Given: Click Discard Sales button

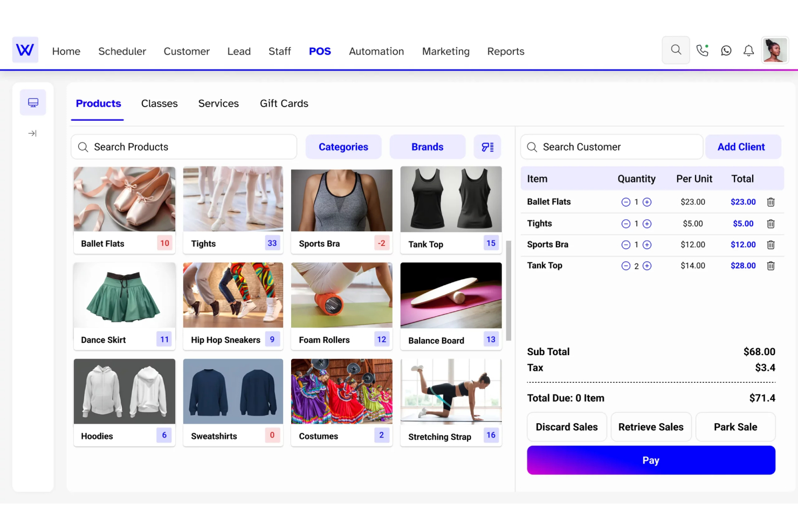Looking at the screenshot, I should pos(567,427).
